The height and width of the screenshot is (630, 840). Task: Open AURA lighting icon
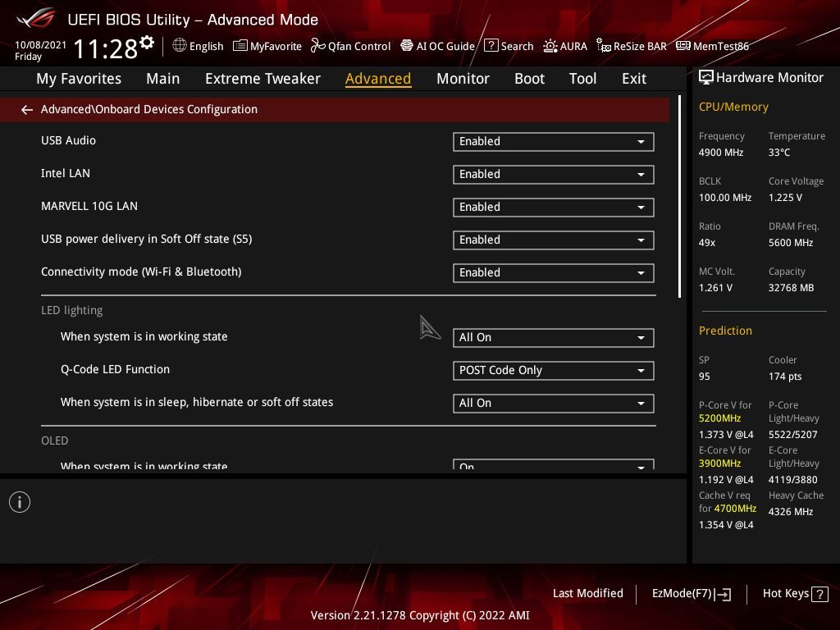coord(550,46)
